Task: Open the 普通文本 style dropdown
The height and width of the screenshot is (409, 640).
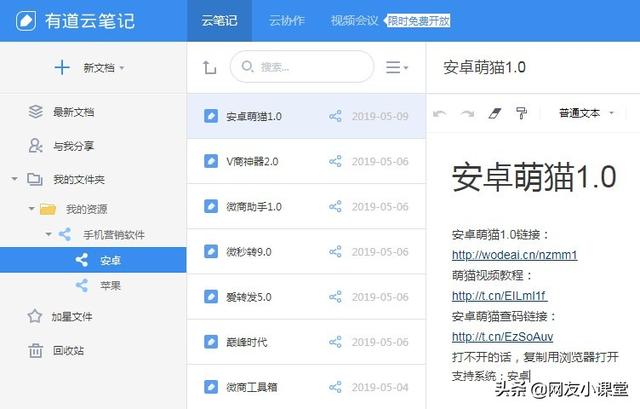Action: pyautogui.click(x=586, y=113)
